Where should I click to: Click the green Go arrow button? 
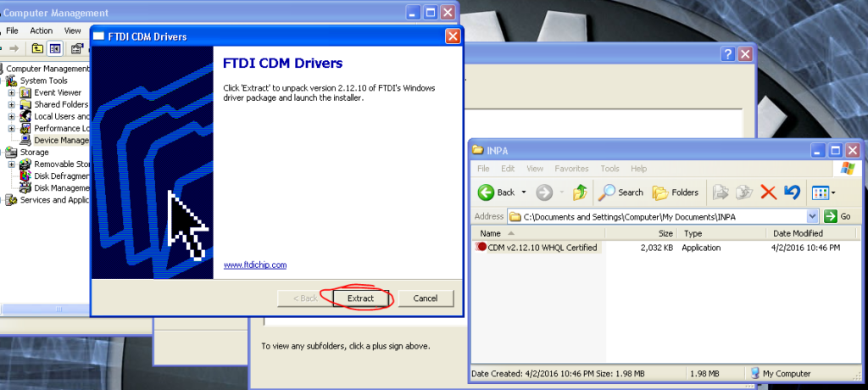coord(830,216)
